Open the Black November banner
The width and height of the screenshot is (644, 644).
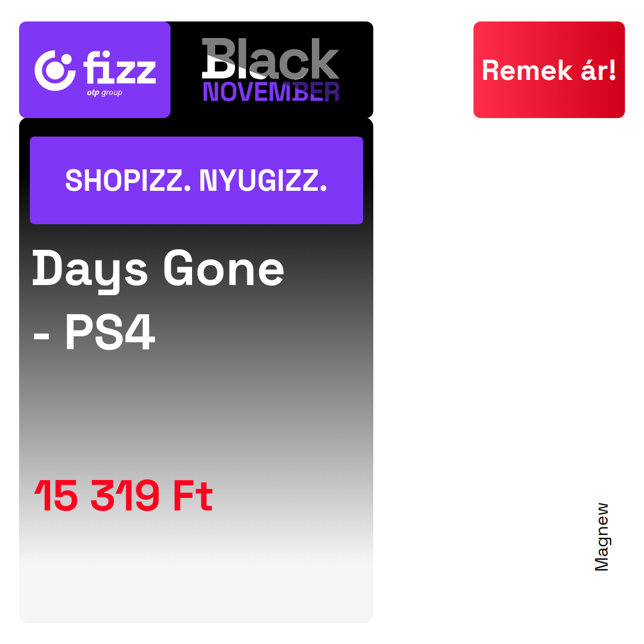pos(271,70)
